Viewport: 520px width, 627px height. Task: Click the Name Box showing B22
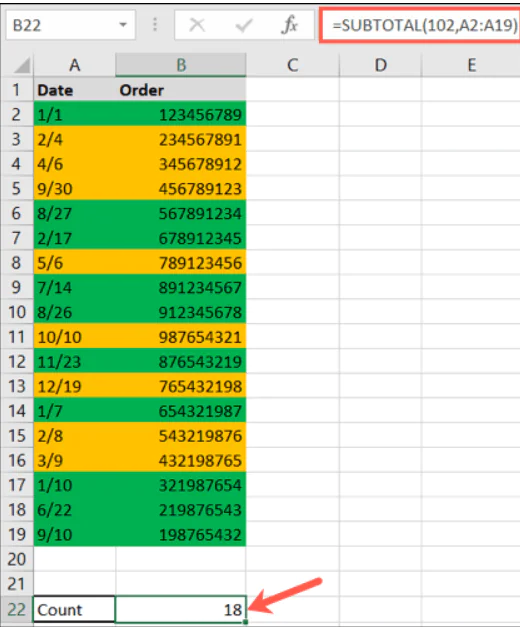(70, 25)
